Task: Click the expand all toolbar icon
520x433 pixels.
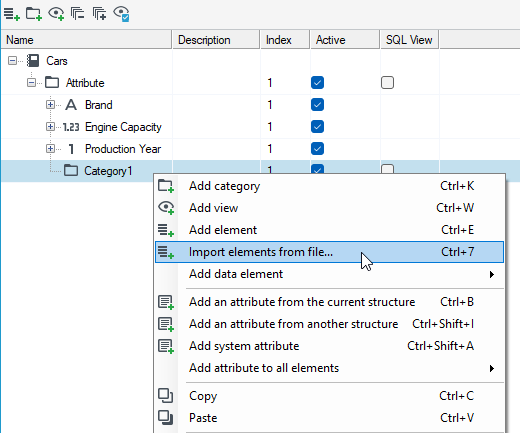Action: tap(99, 14)
